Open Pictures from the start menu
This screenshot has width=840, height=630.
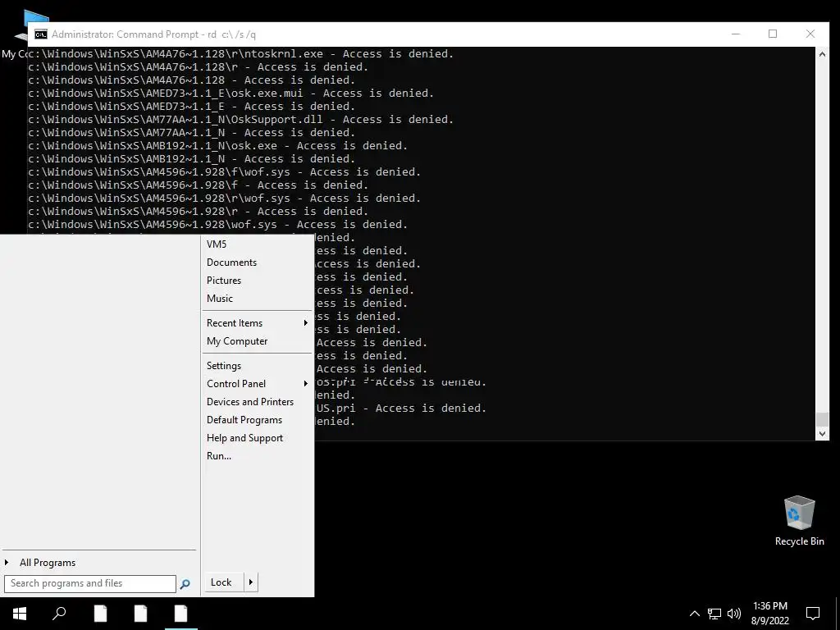[224, 281]
